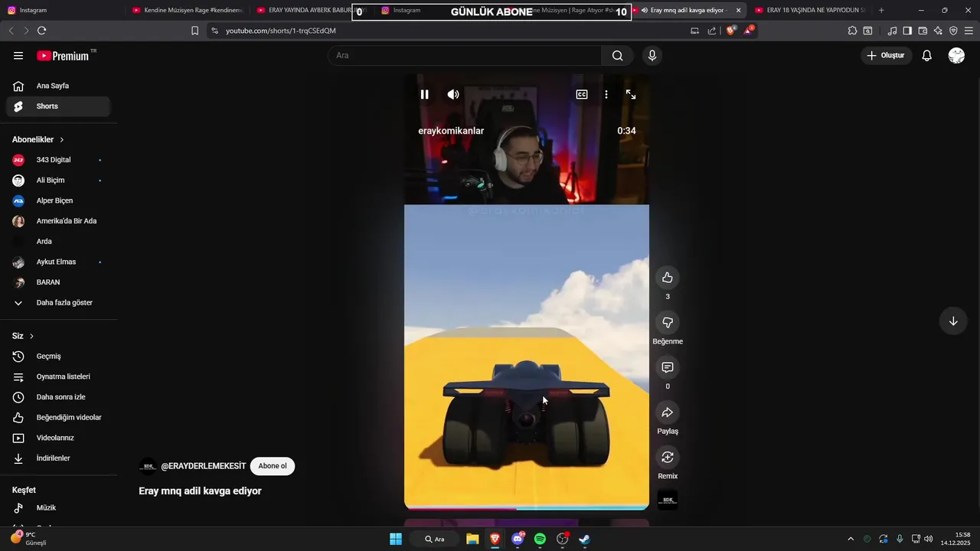Open İndirilenler downloads

[x=58, y=458]
